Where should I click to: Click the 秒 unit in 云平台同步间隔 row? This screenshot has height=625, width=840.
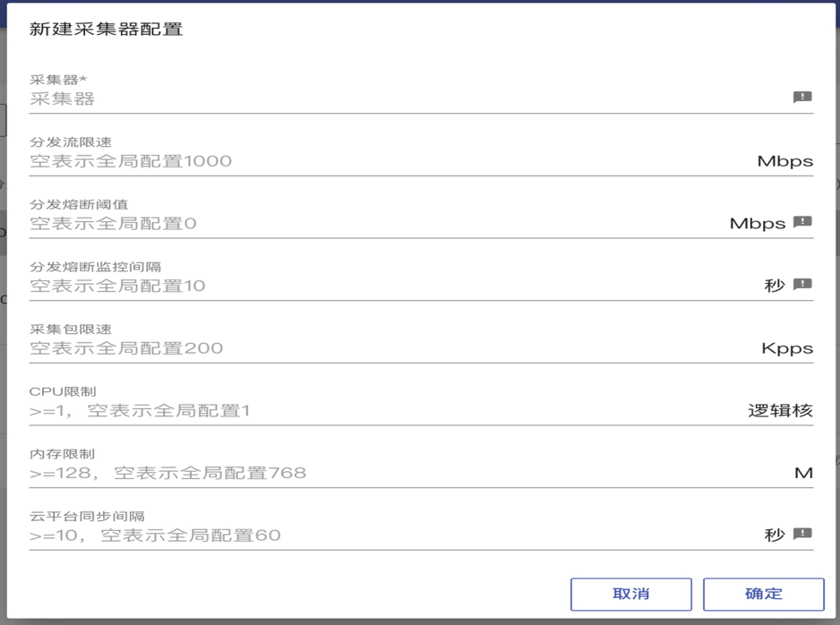(775, 535)
